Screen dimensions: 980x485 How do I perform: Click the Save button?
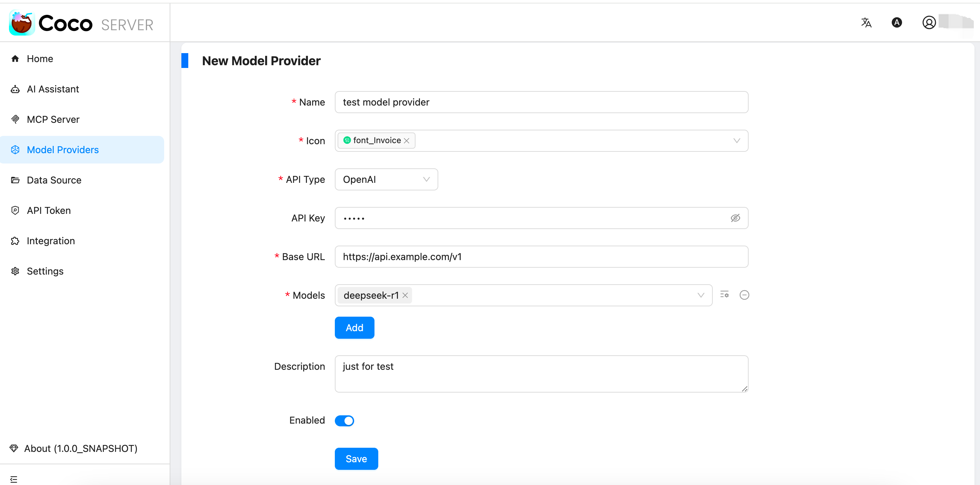point(356,459)
